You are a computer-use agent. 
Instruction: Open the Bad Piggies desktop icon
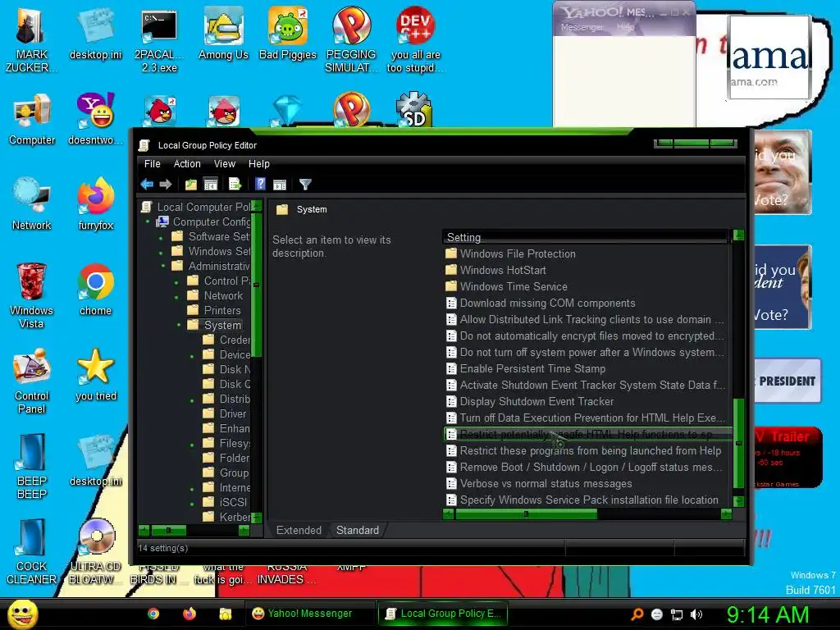point(288,34)
